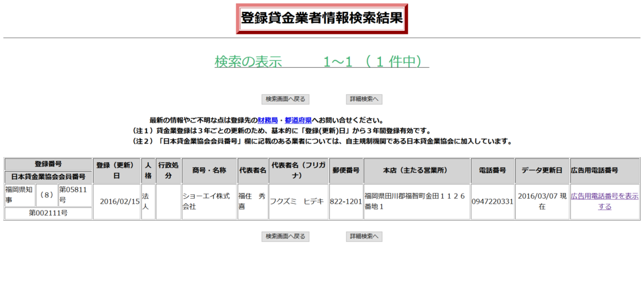Click the 2016/03/07 現在 data update cell
The image size is (644, 303).
(542, 202)
